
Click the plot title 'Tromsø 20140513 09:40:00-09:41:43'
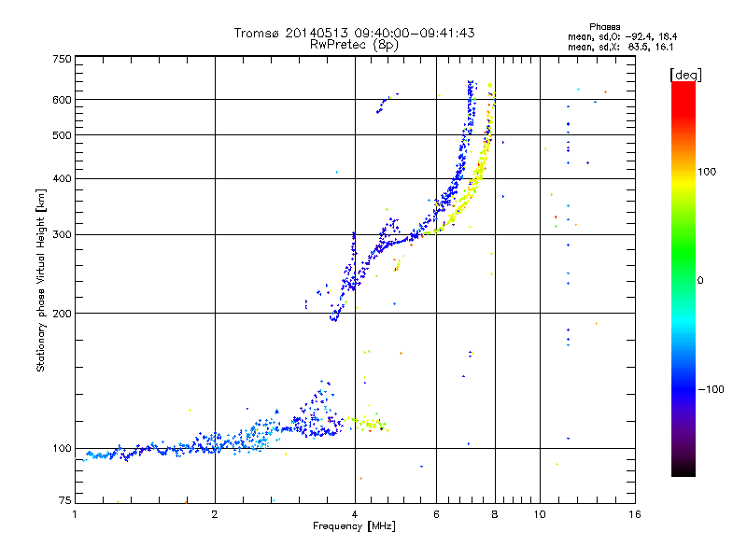pyautogui.click(x=354, y=33)
